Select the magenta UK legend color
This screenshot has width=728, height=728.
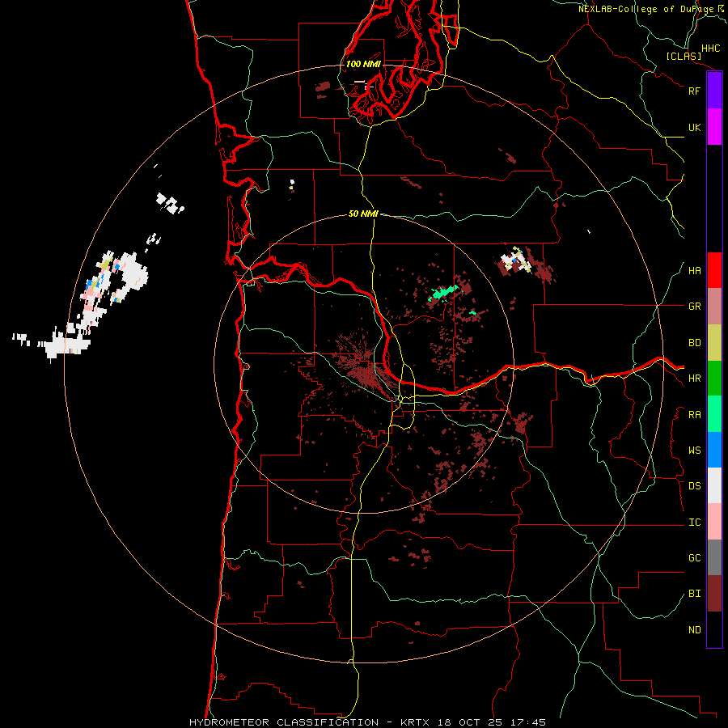click(x=714, y=127)
